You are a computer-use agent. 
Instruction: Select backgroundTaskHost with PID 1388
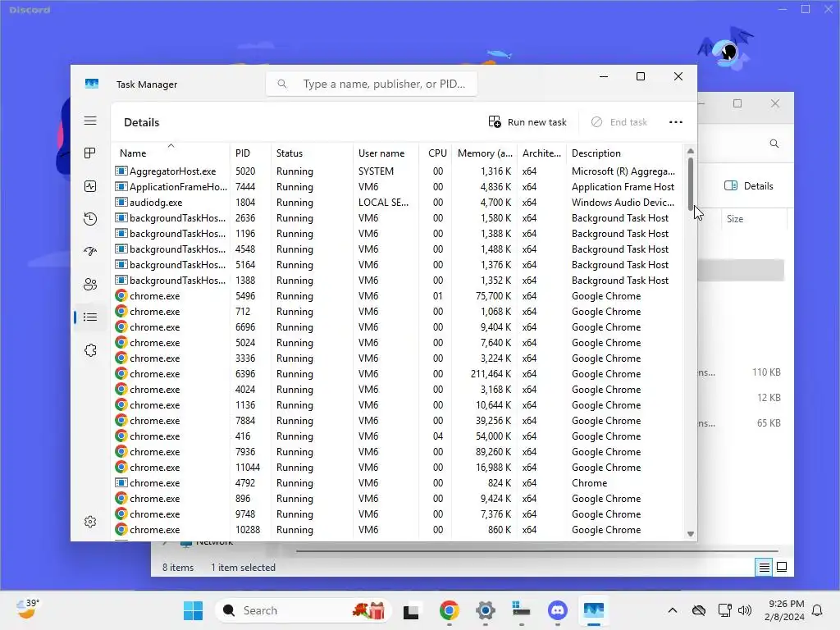coord(398,281)
